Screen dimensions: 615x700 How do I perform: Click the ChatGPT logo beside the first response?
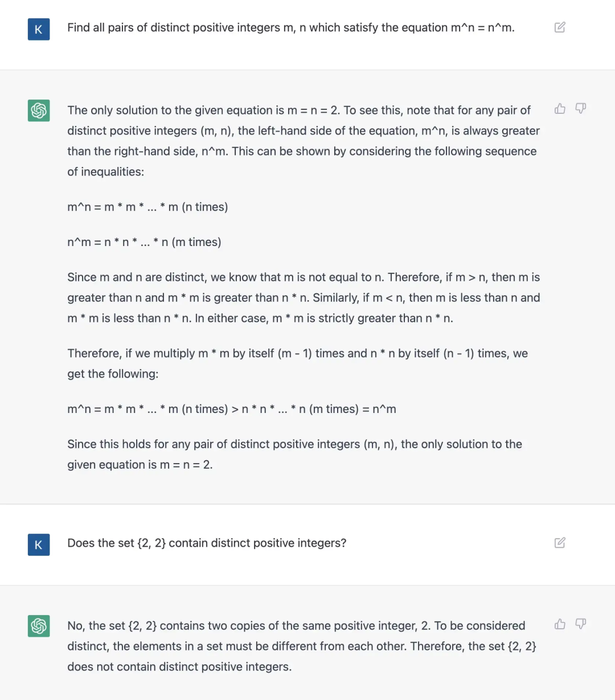(39, 110)
